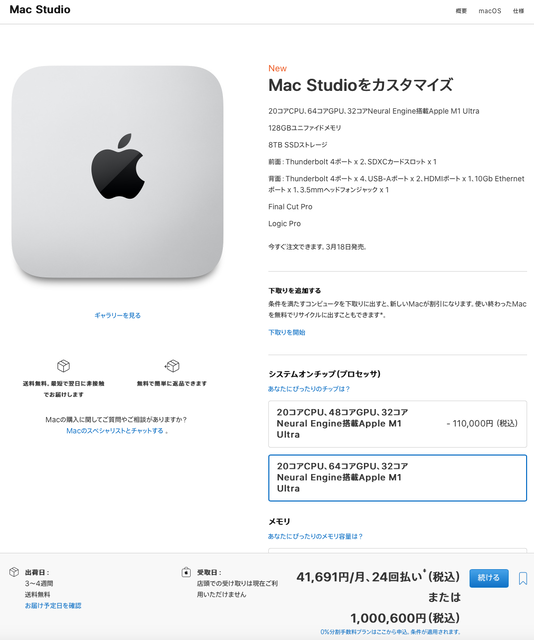Click the free returns box icon
This screenshot has height=640, width=534.
[x=172, y=366]
